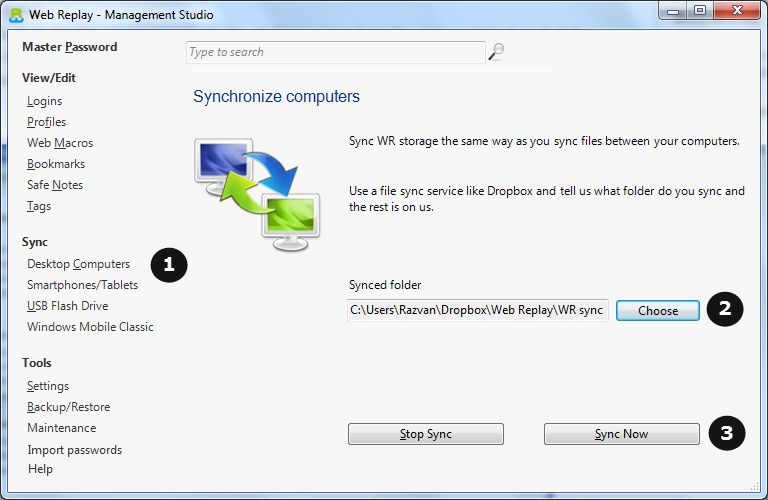Click the Tools section heading

coord(37,363)
